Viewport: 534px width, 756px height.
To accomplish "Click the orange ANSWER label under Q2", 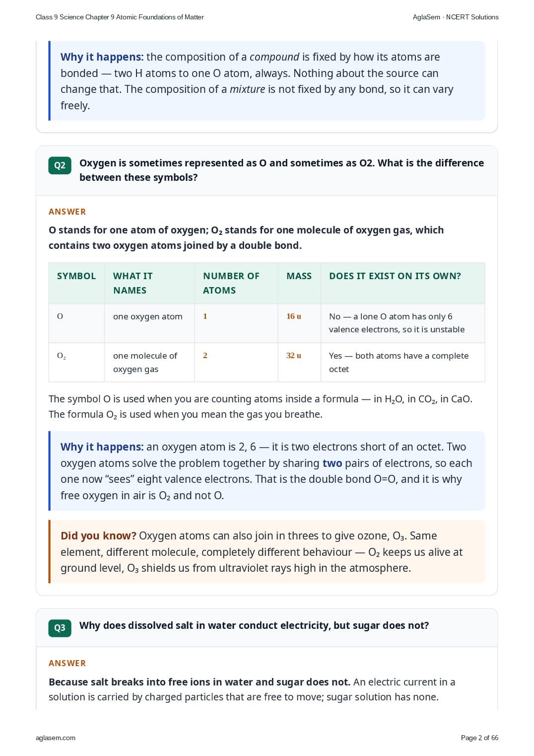I will pos(67,212).
